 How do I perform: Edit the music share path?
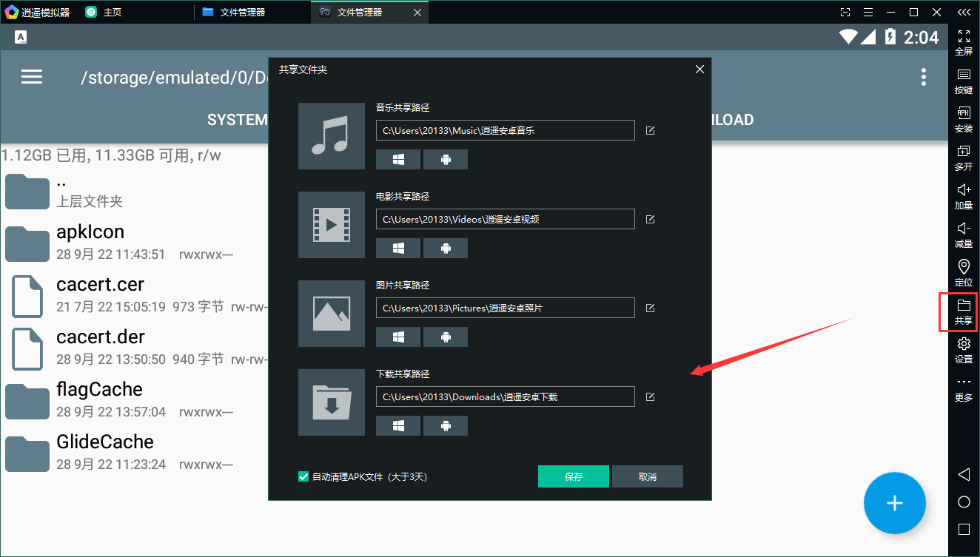click(651, 130)
